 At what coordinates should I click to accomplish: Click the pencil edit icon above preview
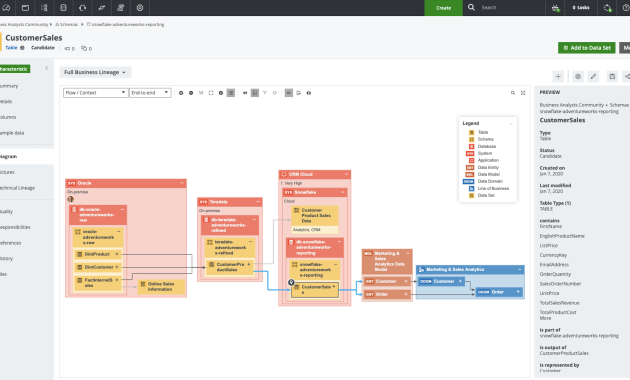pos(593,76)
